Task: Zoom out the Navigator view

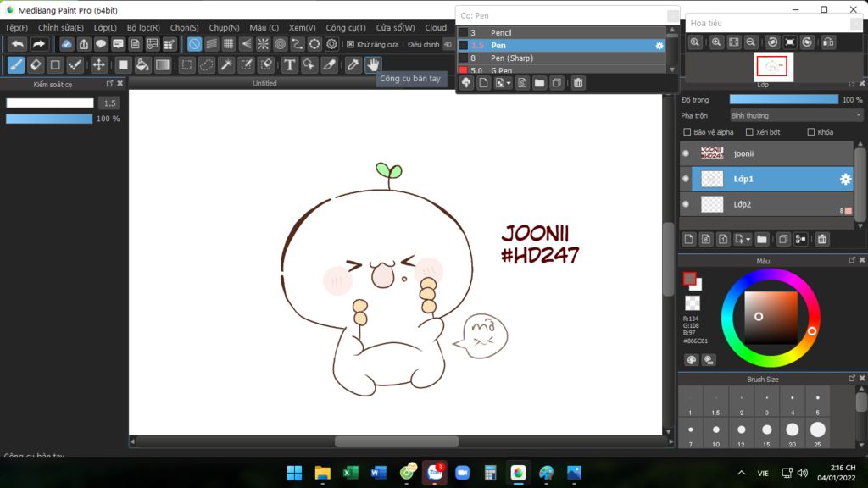Action: point(751,42)
